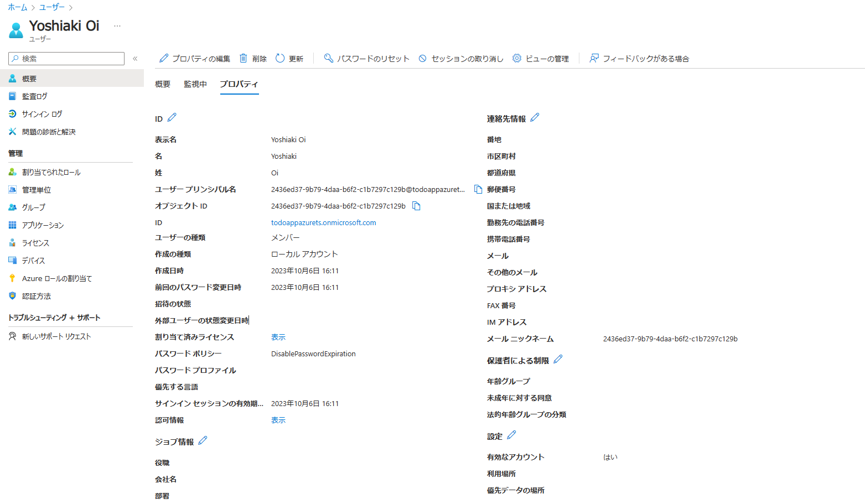Click the ローカル アカウント value
The image size is (865, 504).
pos(304,254)
